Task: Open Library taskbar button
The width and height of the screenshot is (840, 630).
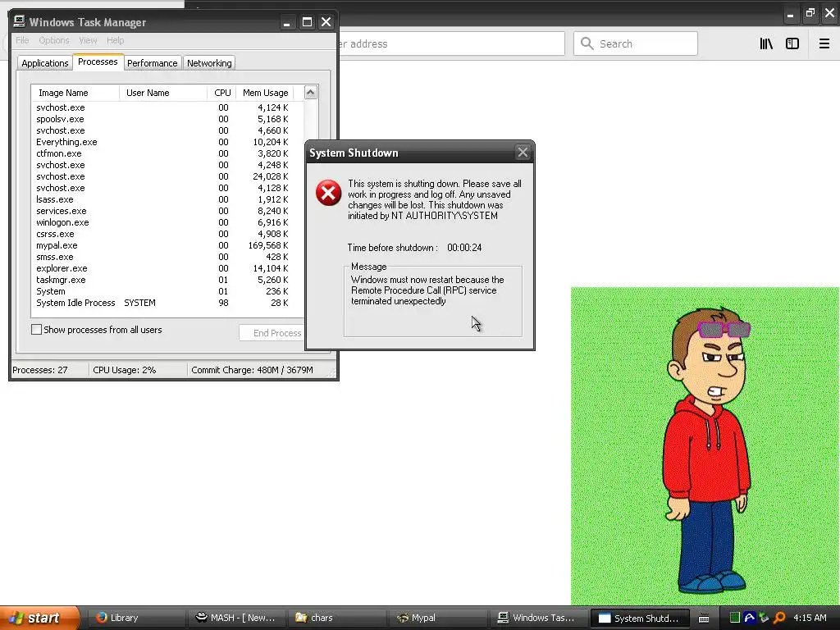Action: [x=138, y=618]
